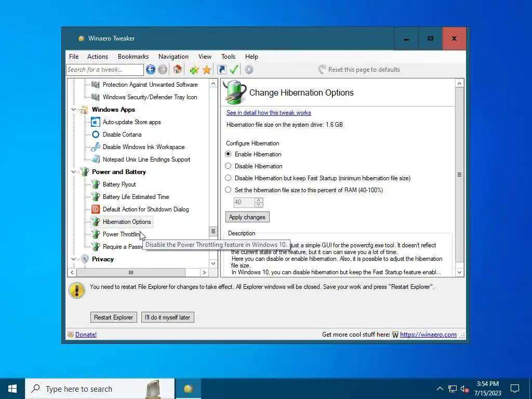Open bookmarks via gold star icon

pos(207,70)
